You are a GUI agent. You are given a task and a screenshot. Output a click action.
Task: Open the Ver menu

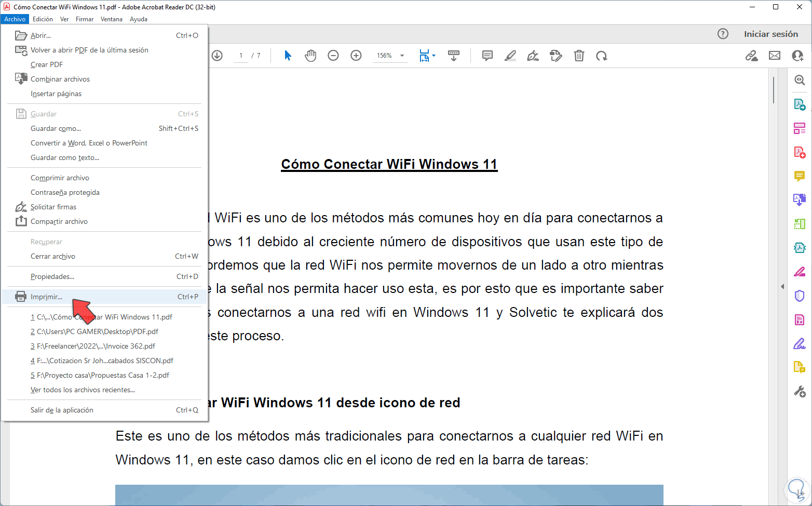click(x=64, y=19)
